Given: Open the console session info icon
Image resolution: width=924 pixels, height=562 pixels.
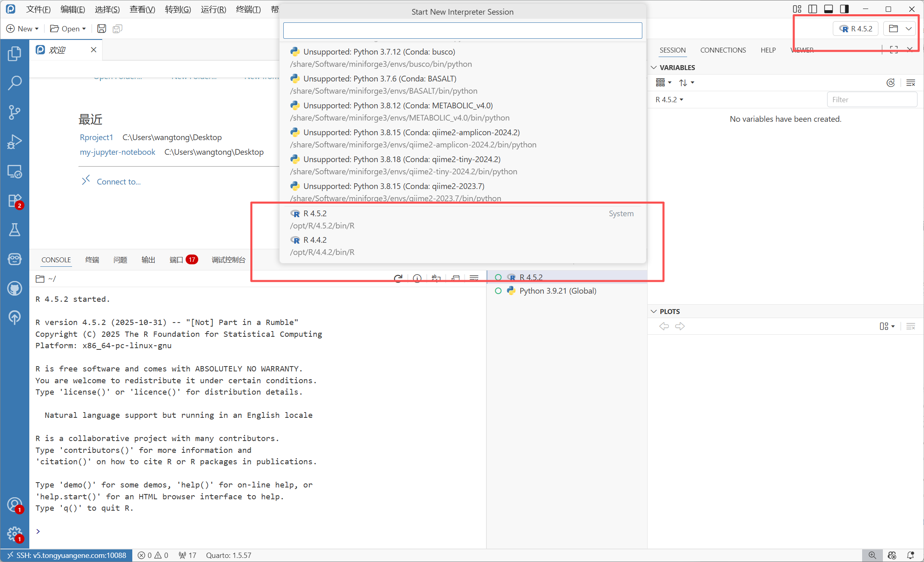Looking at the screenshot, I should 417,278.
